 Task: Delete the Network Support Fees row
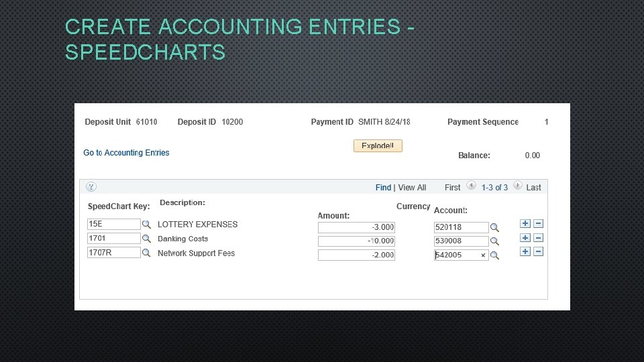[539, 251]
